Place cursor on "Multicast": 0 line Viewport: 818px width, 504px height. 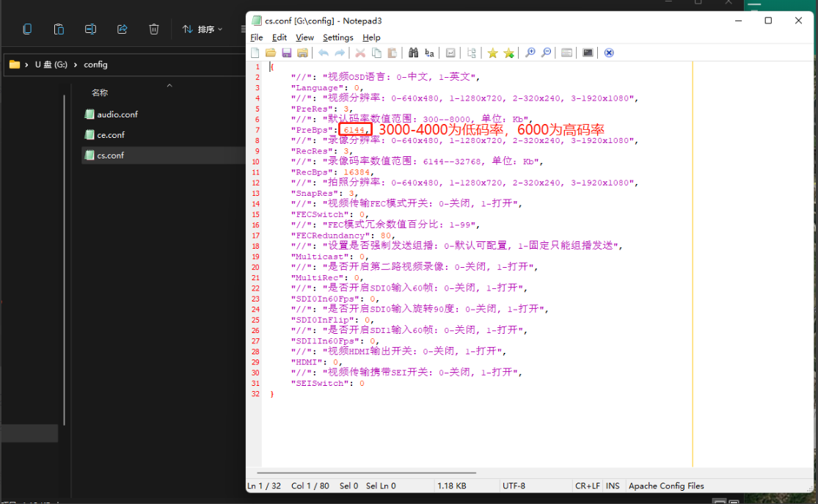[x=329, y=257]
